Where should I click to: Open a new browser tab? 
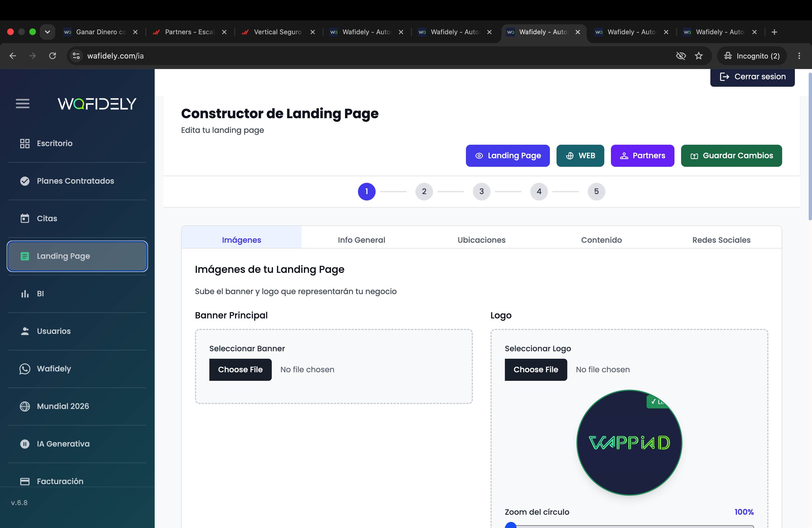(x=774, y=32)
